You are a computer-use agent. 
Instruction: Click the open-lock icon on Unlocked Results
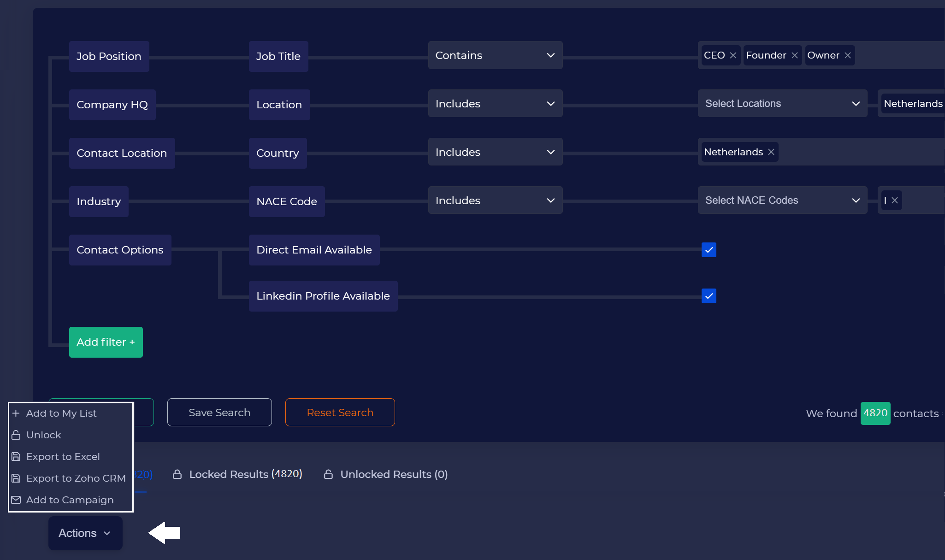point(328,474)
